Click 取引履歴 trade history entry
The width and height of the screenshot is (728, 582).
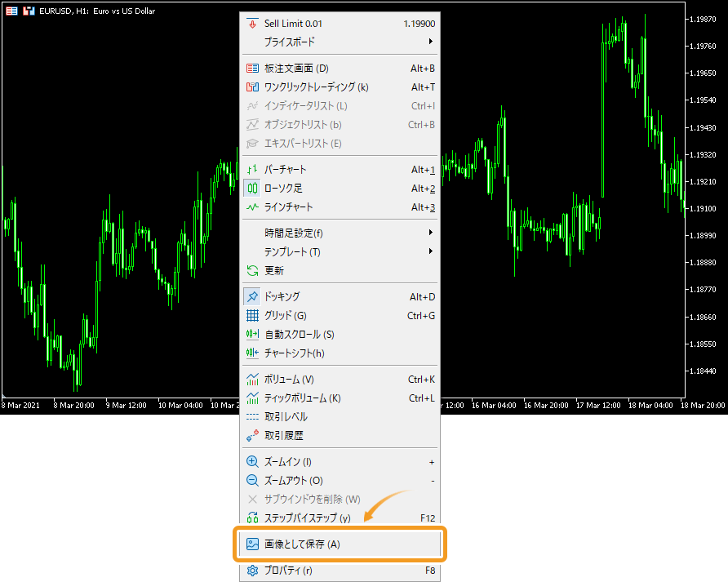(340, 436)
